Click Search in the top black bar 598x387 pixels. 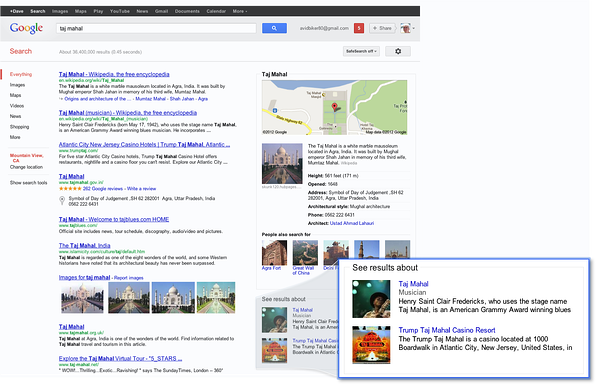pos(38,11)
